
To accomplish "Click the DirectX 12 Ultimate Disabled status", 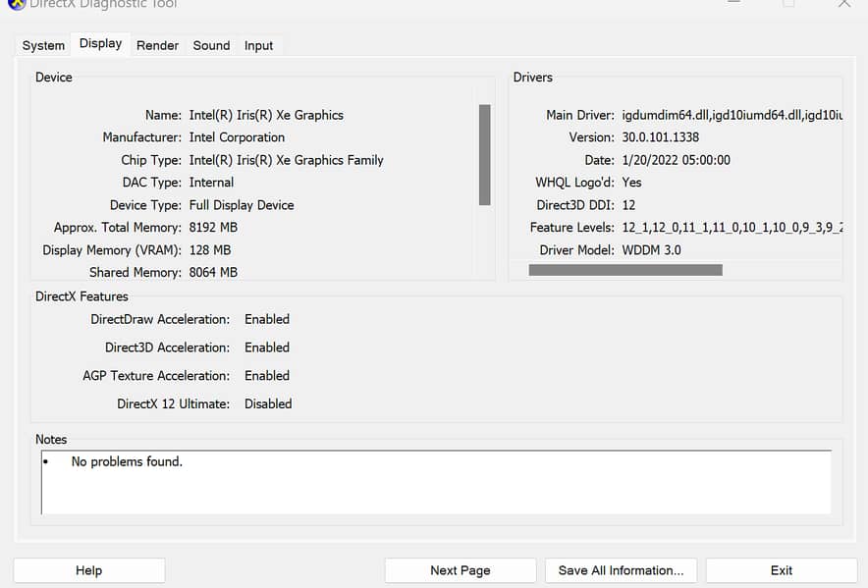I will coord(268,403).
